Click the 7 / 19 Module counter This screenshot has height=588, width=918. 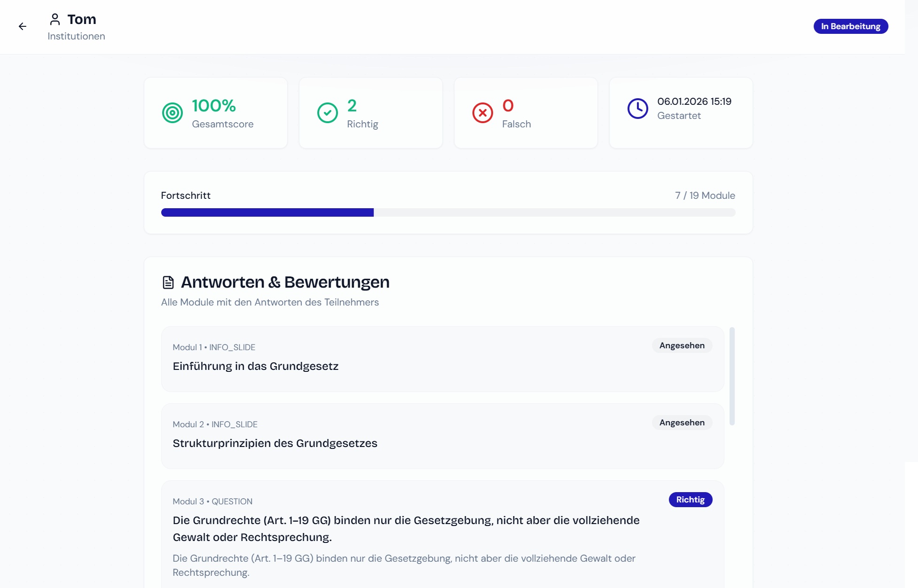(x=705, y=196)
